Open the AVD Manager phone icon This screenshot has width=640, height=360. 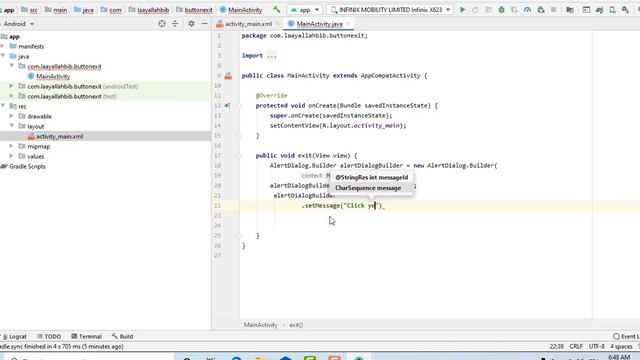pos(613,9)
